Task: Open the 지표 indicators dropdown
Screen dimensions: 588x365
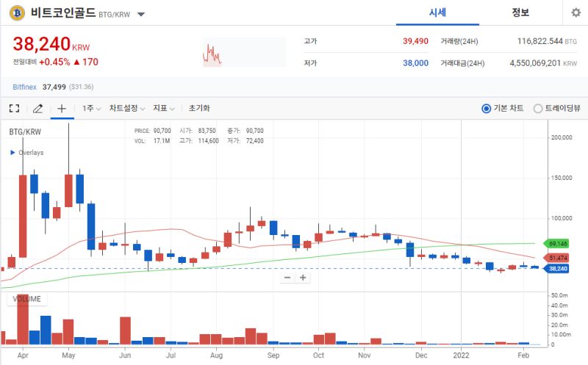Action: (163, 108)
